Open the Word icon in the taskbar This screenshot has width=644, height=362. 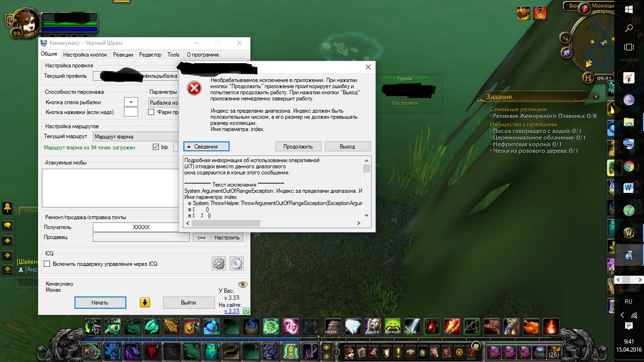pos(629,188)
